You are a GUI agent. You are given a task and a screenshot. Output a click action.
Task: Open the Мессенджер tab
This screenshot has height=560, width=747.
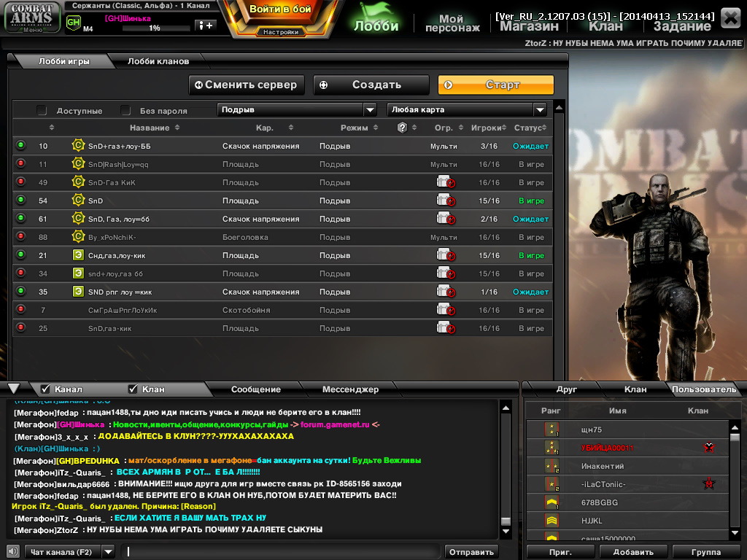(x=350, y=389)
